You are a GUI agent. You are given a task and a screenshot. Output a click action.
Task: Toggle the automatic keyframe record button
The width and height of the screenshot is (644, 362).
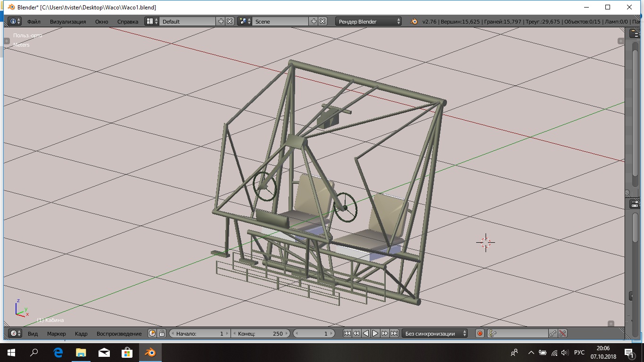pyautogui.click(x=480, y=333)
